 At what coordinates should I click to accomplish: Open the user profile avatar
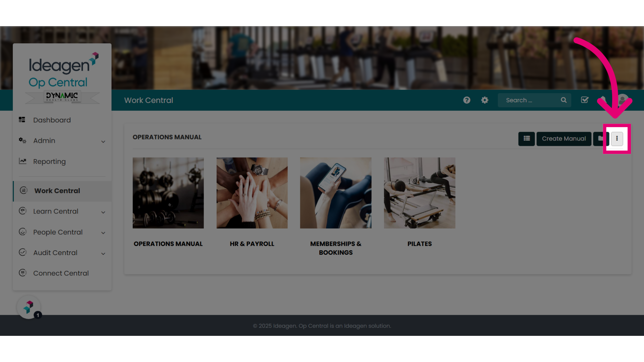(623, 100)
